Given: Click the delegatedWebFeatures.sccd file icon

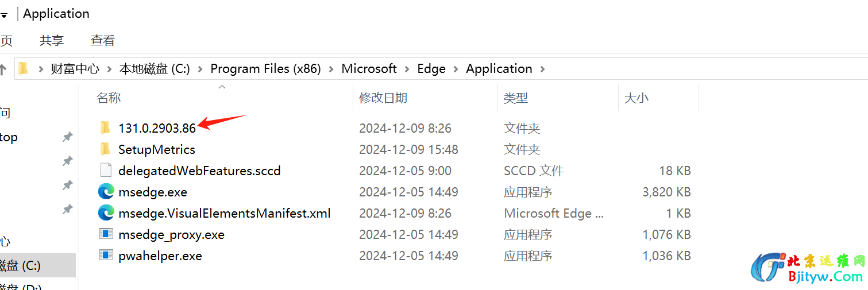Looking at the screenshot, I should point(105,171).
